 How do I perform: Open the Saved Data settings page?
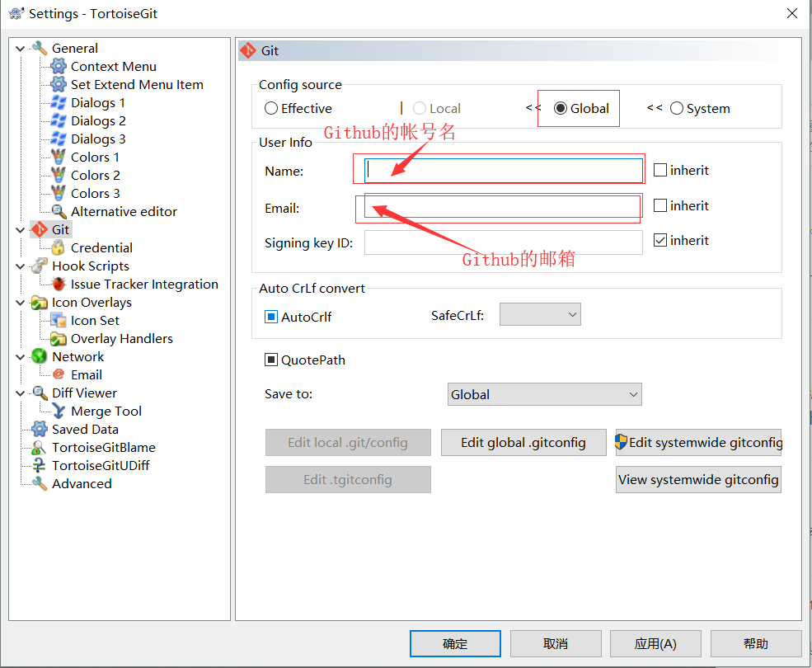click(85, 430)
